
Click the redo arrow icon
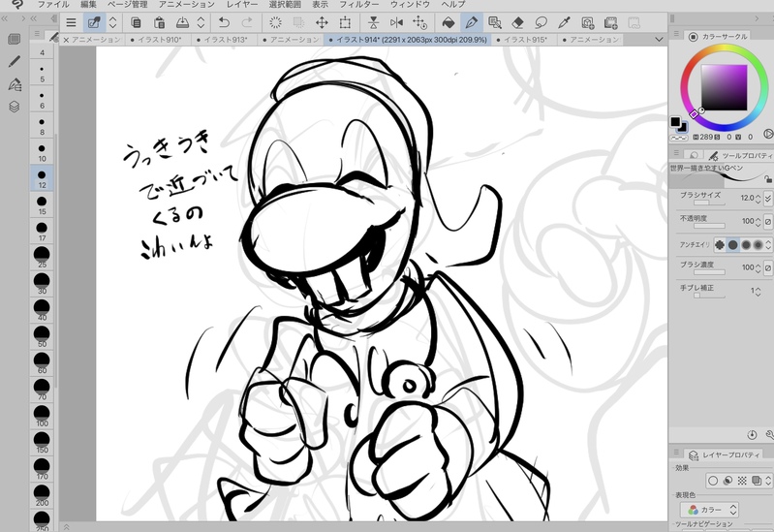tap(247, 22)
